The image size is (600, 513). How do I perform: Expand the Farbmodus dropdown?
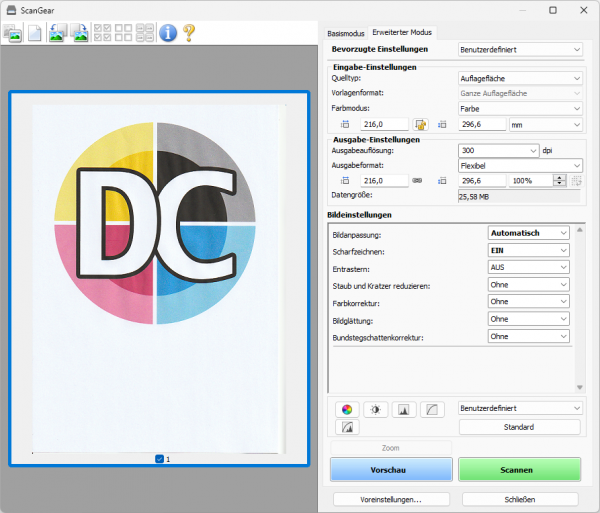tap(519, 107)
